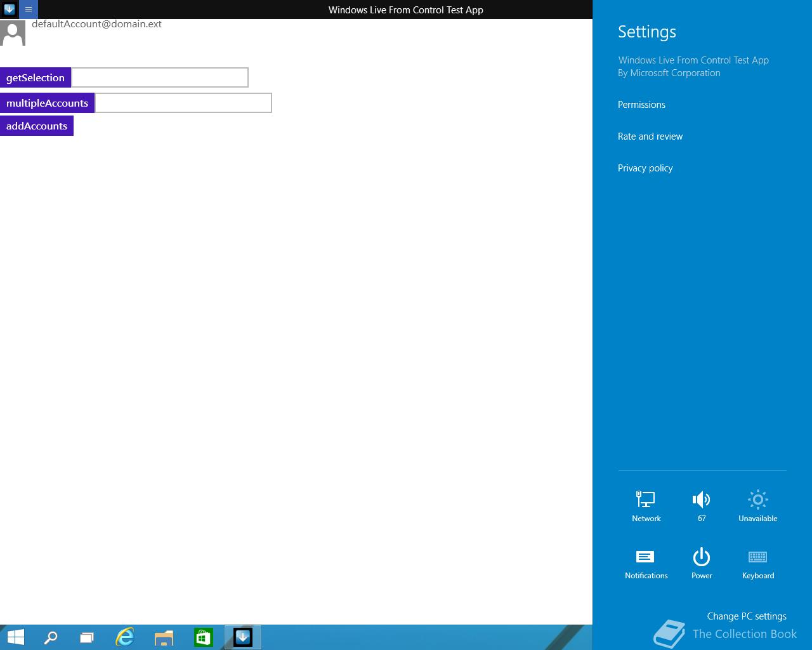Open the Windows Start button
812x650 pixels.
click(15, 637)
